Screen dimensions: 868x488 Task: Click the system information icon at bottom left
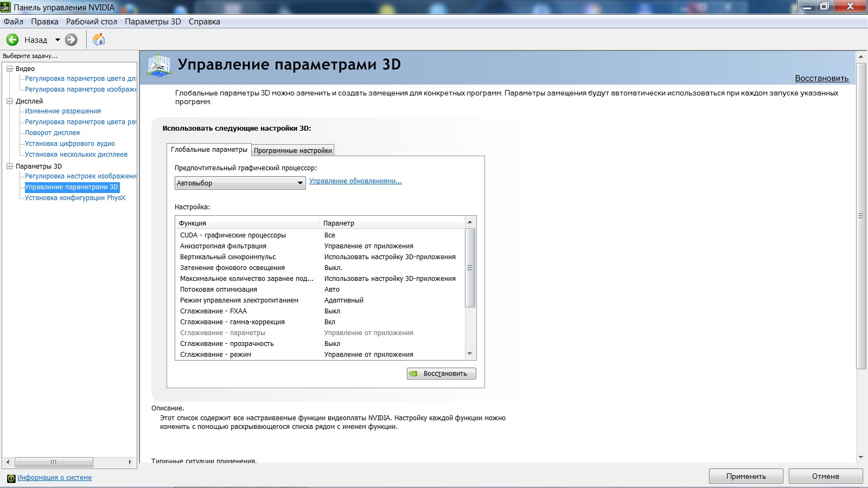(x=11, y=478)
